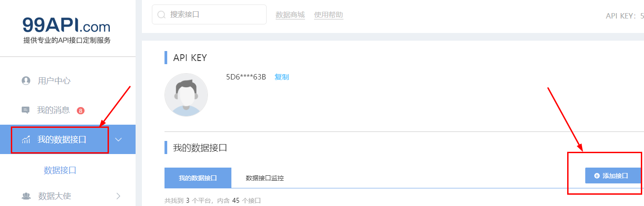Click the user center person icon

(26, 81)
